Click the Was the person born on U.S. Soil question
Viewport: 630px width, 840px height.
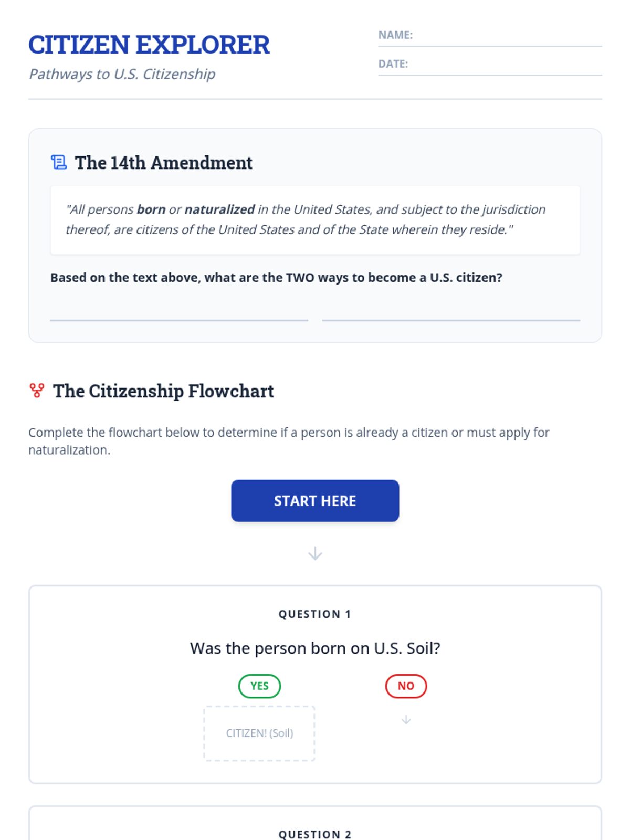pos(315,648)
